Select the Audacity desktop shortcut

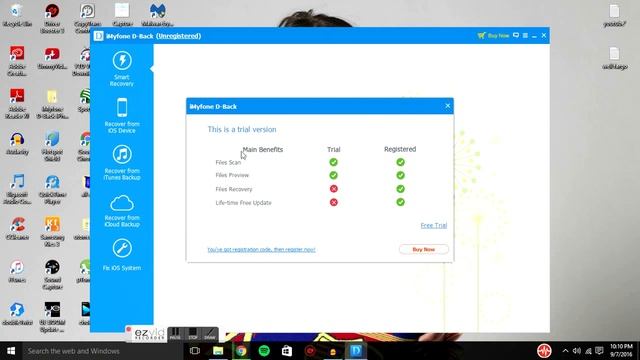pyautogui.click(x=17, y=144)
